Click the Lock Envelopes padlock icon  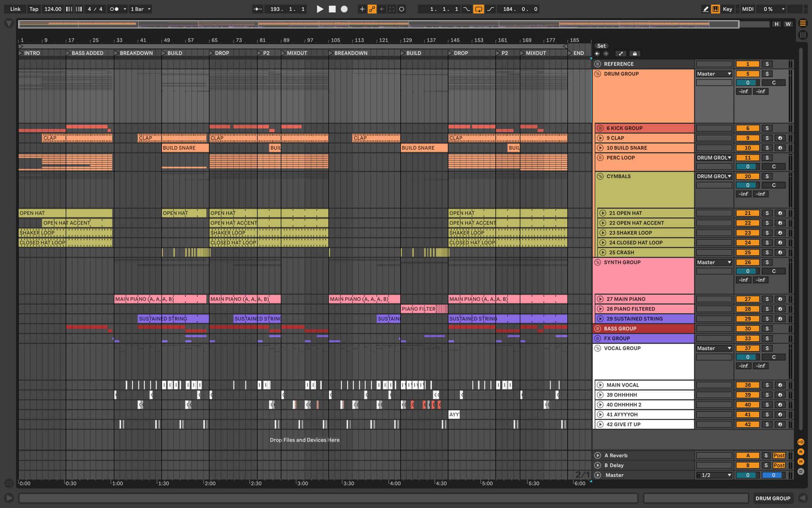coord(635,54)
